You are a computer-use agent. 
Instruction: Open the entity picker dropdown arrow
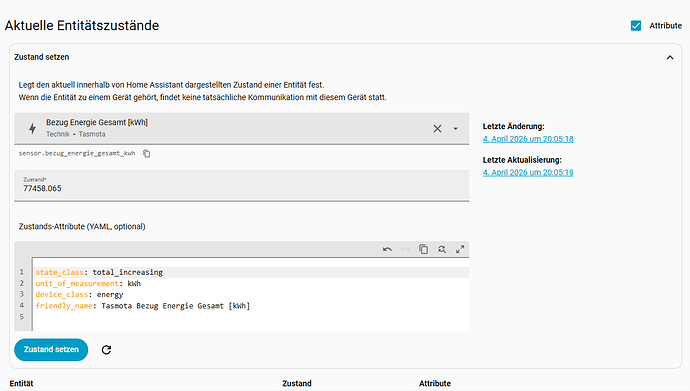[x=455, y=128]
